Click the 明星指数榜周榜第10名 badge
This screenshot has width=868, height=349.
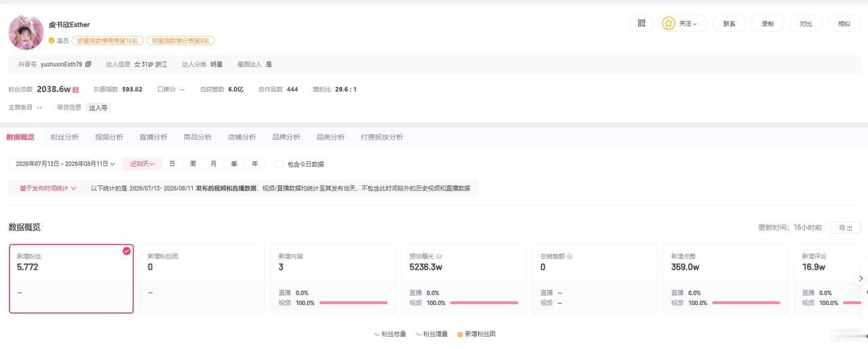coord(107,41)
